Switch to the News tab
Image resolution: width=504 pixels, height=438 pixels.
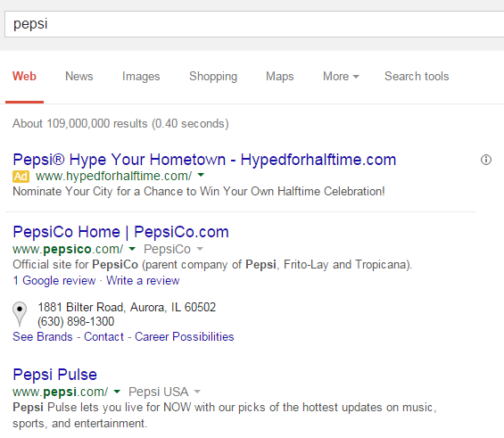pyautogui.click(x=79, y=77)
